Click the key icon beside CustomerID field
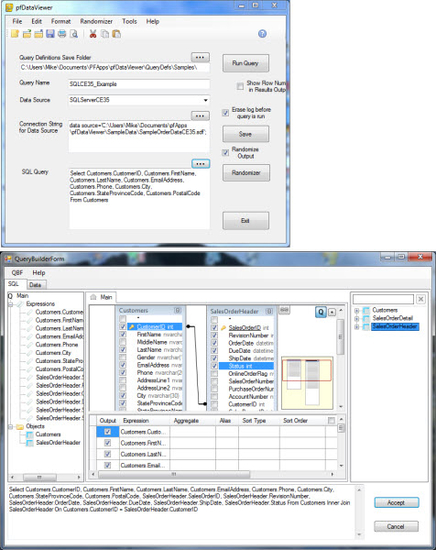The width and height of the screenshot is (436, 550). coord(132,327)
